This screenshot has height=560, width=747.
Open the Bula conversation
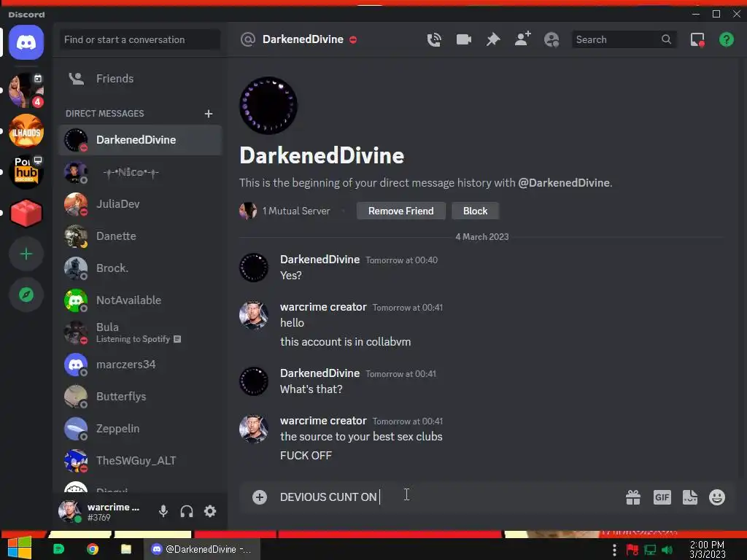tap(141, 332)
